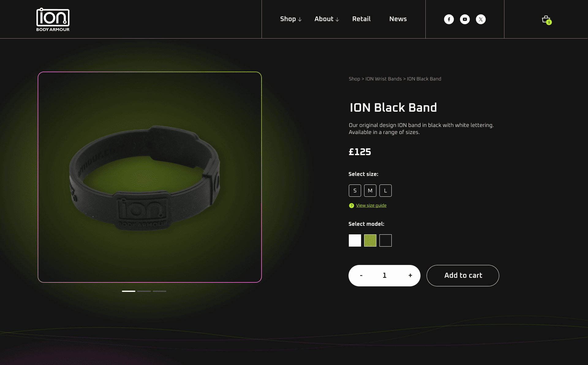Viewport: 588px width, 365px height.
Task: Click the green question mark size guide icon
Action: 352,206
